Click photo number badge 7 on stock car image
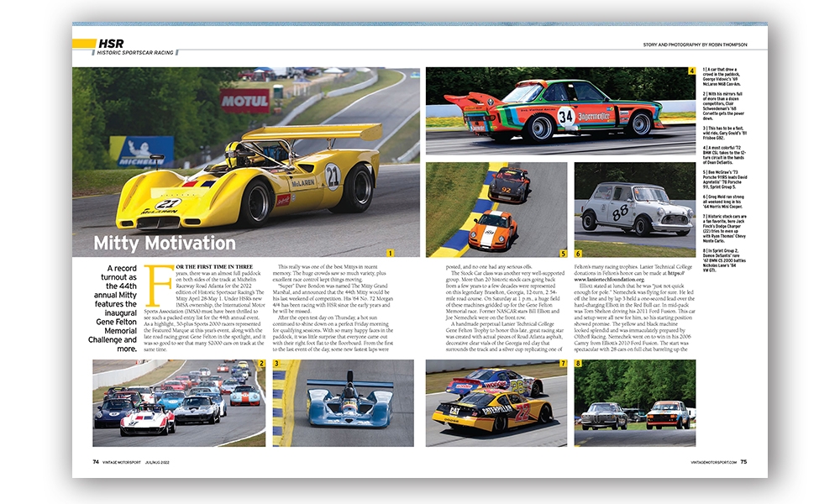 tap(563, 363)
